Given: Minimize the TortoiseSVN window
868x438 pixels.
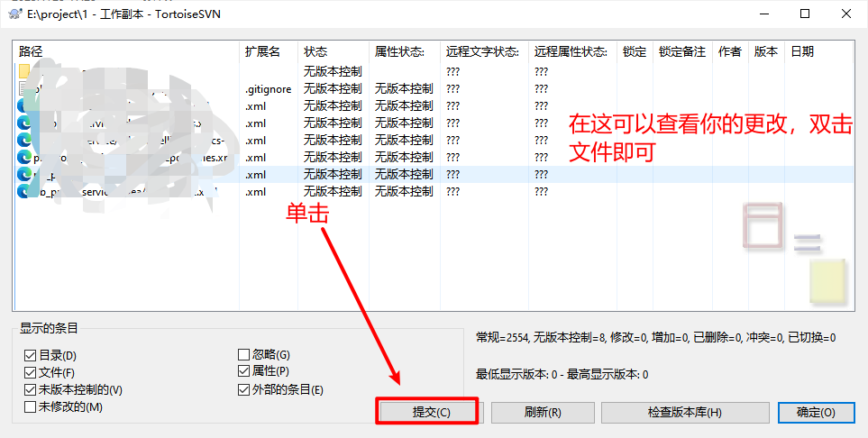Looking at the screenshot, I should click(764, 14).
